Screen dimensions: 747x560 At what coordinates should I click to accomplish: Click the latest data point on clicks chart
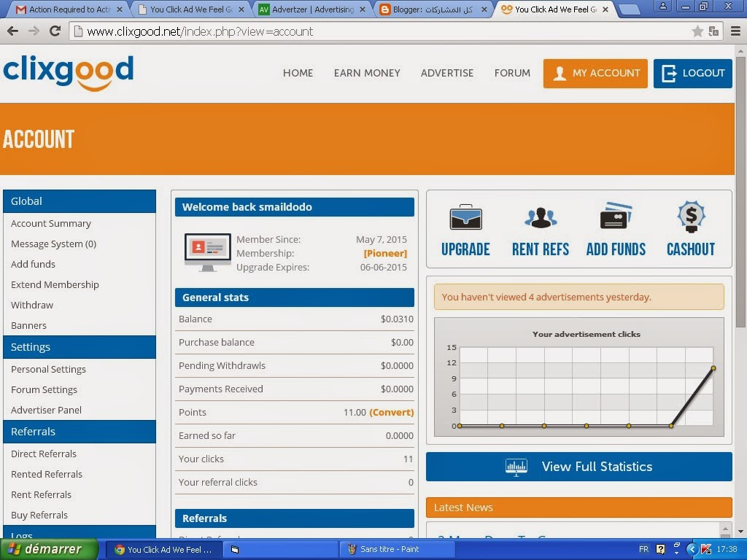click(713, 368)
